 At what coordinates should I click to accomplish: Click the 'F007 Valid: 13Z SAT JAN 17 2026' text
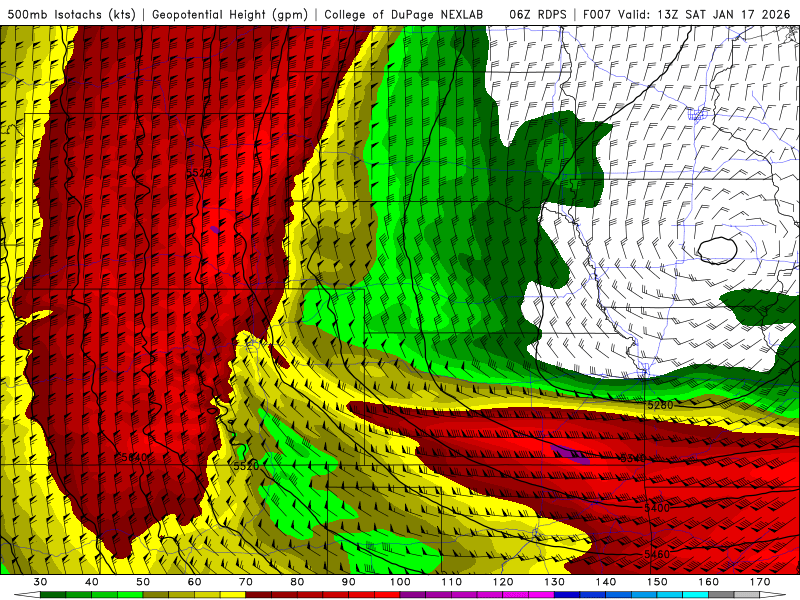coord(686,14)
